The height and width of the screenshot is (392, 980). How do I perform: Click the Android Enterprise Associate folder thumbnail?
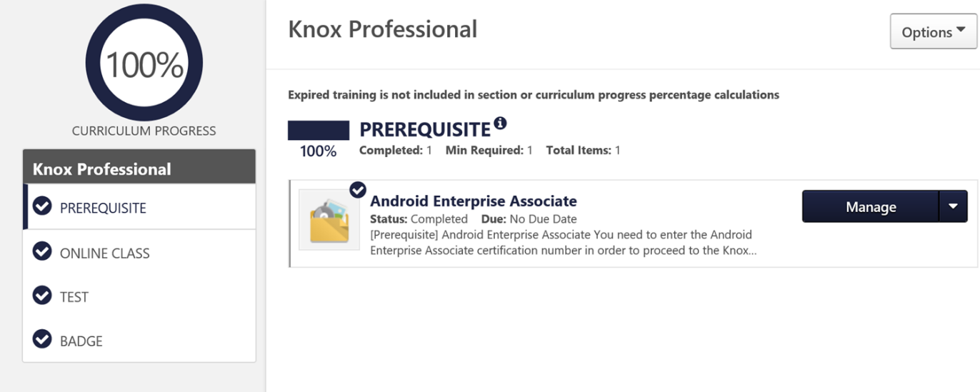pyautogui.click(x=329, y=220)
